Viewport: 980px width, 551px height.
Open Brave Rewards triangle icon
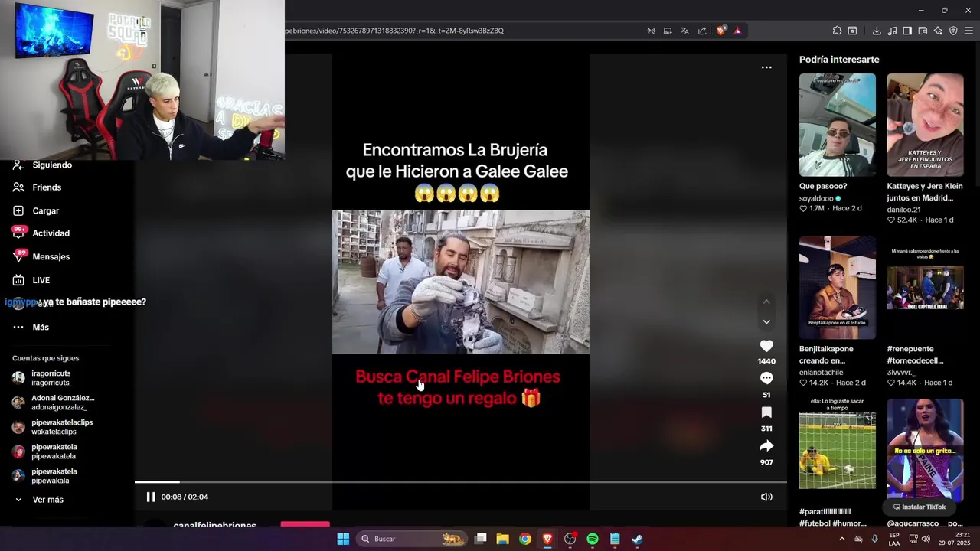point(737,31)
